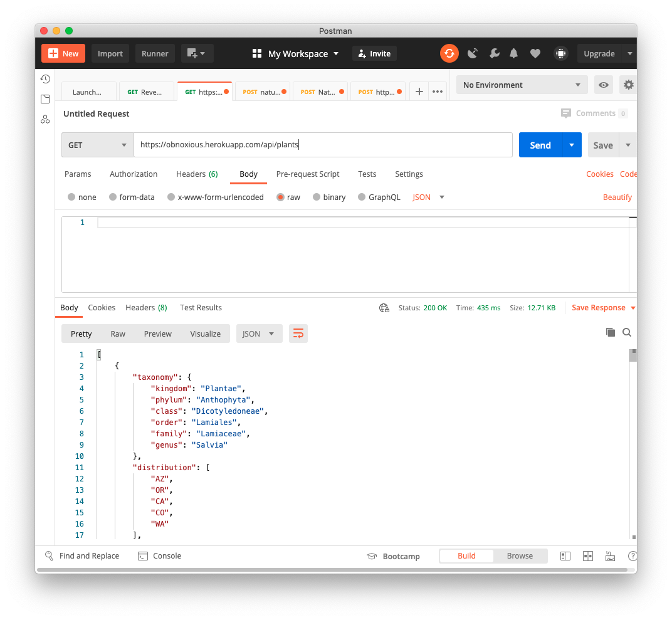This screenshot has width=672, height=620.
Task: Click the network globe lock icon
Action: click(384, 308)
